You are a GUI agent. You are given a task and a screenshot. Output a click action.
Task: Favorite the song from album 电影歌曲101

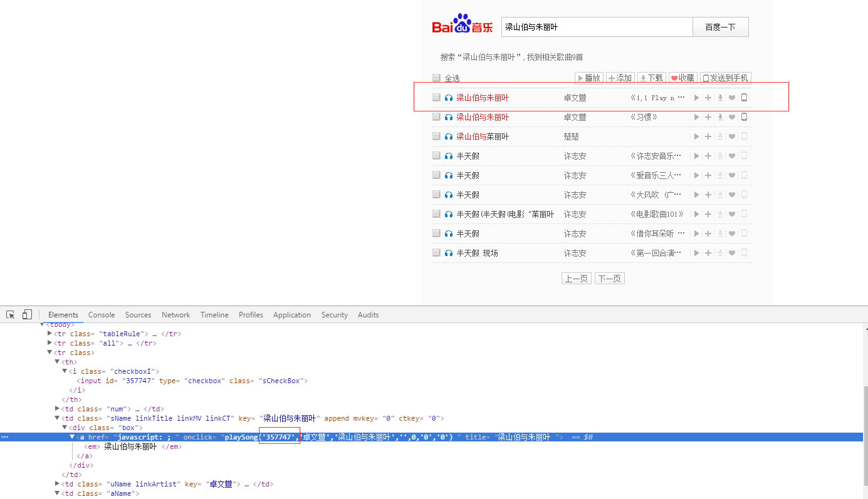pos(732,214)
